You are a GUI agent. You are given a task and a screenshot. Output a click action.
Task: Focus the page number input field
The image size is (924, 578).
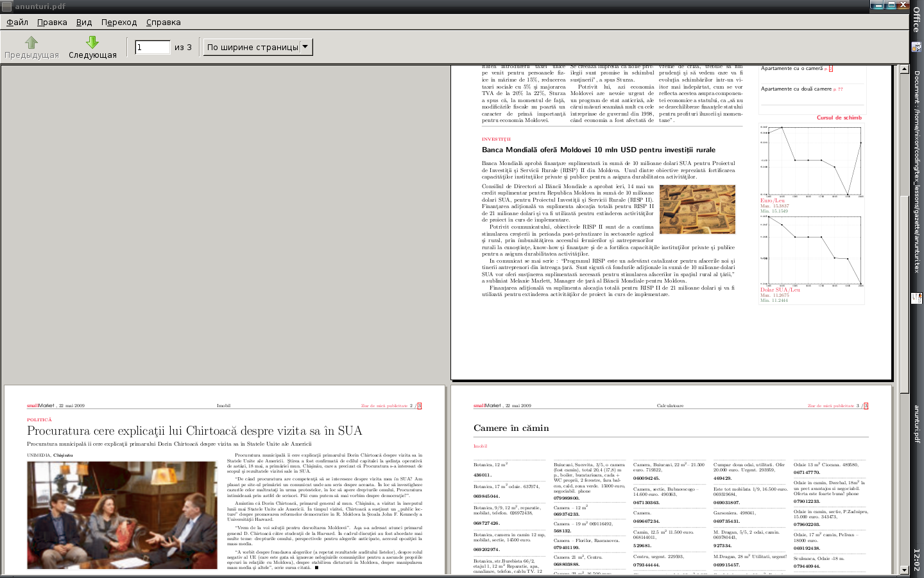(153, 47)
